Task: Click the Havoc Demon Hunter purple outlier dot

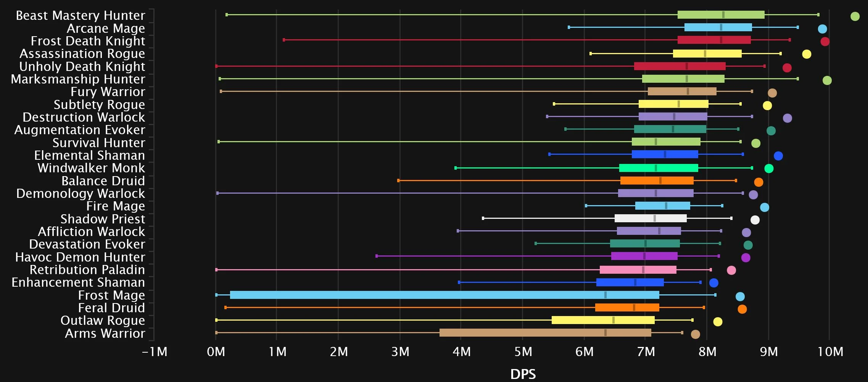Action: 746,258
